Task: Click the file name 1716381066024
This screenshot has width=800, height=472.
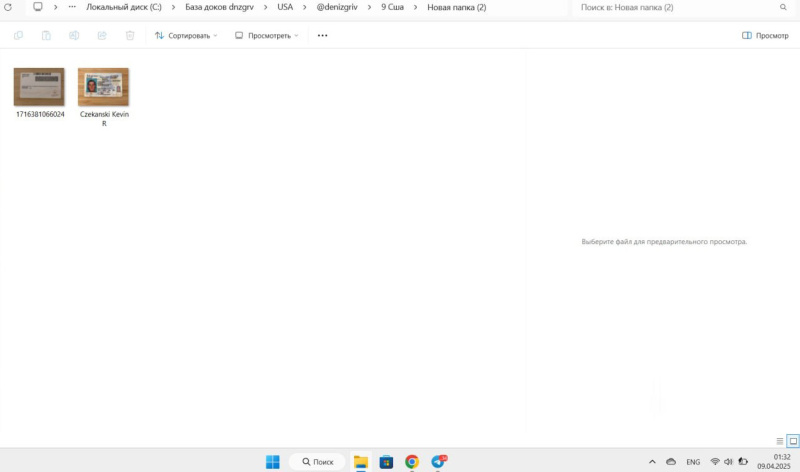Action: [x=40, y=114]
